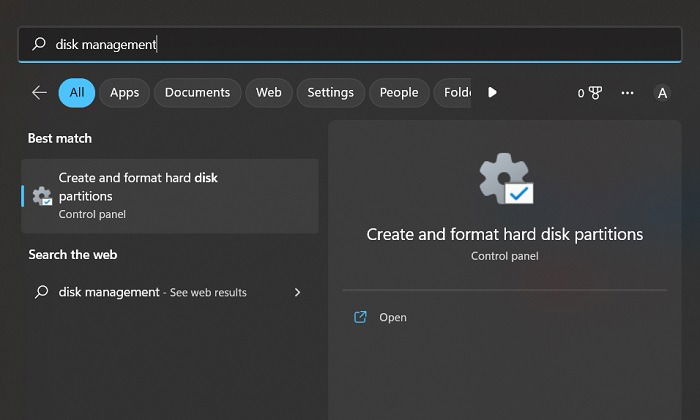Viewport: 700px width, 420px height.
Task: Show more filter categories with play arrow
Action: tap(492, 92)
